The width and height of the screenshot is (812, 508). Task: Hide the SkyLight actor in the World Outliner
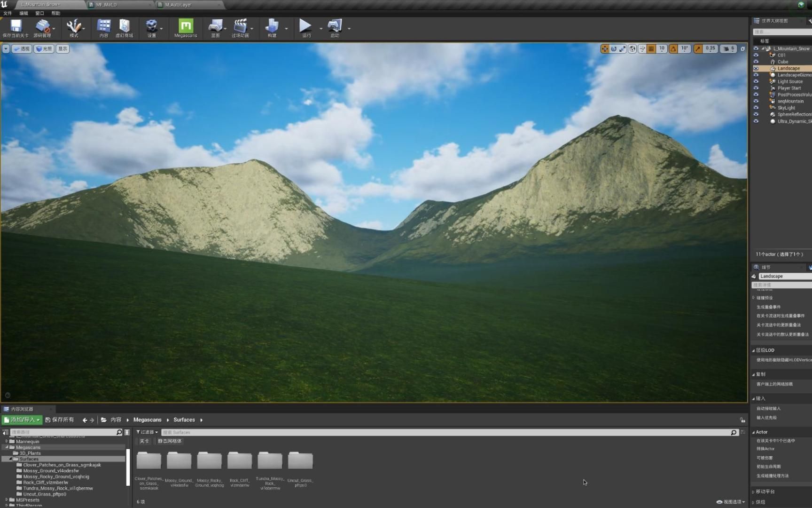point(756,108)
